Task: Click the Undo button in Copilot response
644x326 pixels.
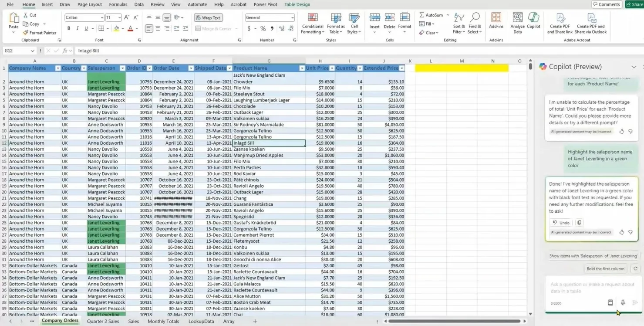Action: tap(561, 223)
